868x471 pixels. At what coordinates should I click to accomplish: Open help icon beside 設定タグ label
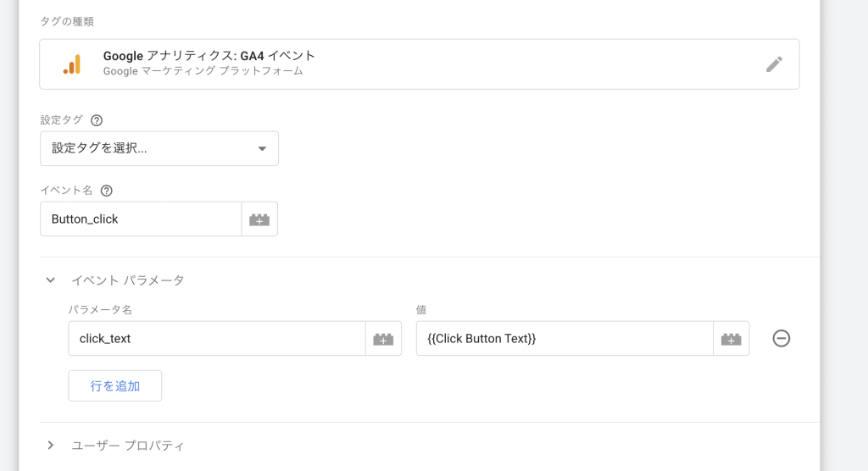coord(97,120)
